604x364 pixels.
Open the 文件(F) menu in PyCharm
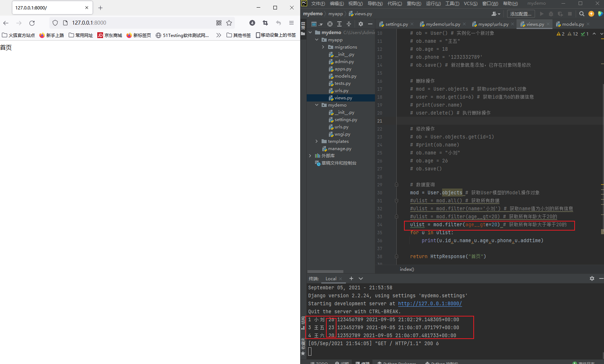coord(318,4)
